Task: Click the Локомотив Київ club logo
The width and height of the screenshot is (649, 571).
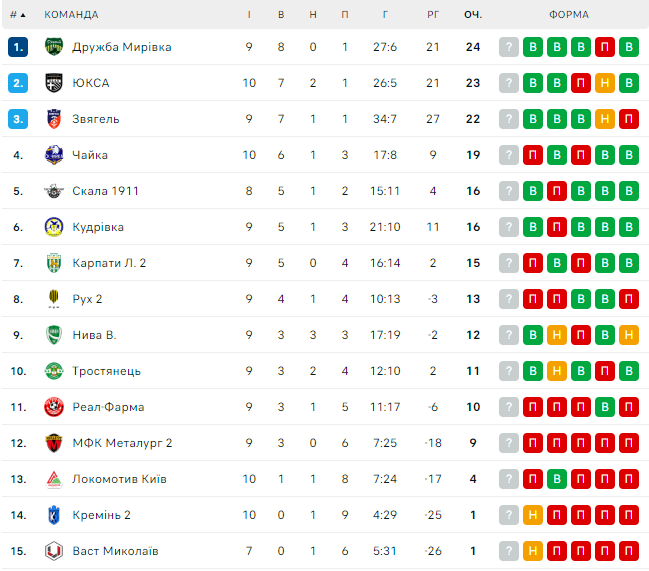Action: [x=54, y=479]
